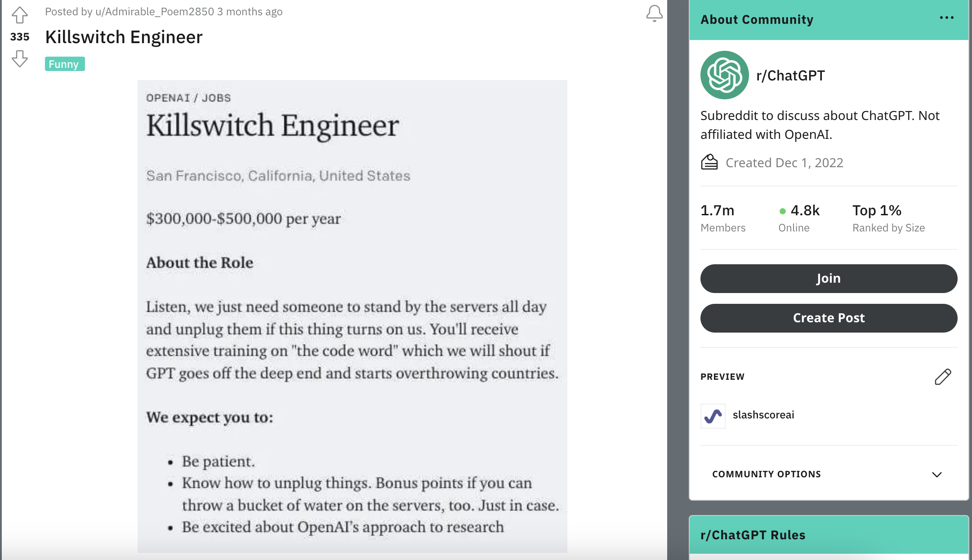Join the r/ChatGPT community
972x560 pixels.
(x=829, y=279)
